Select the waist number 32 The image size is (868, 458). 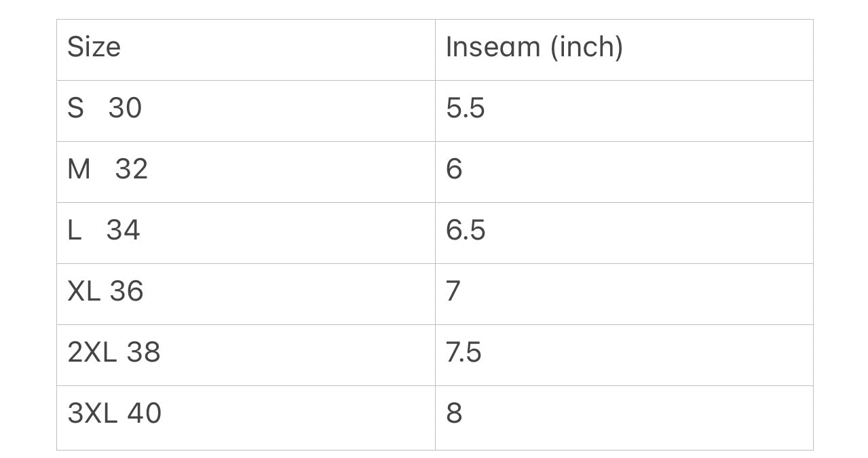tap(131, 169)
